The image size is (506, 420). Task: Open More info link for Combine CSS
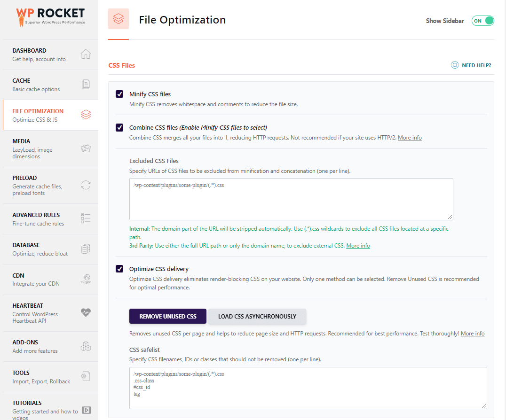point(410,138)
